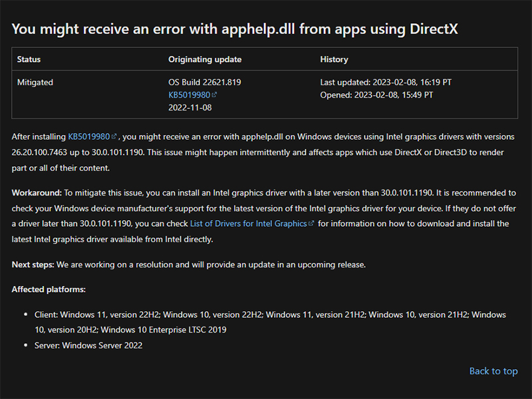Click the Affected platforms heading
The width and height of the screenshot is (532, 399).
pos(49,289)
